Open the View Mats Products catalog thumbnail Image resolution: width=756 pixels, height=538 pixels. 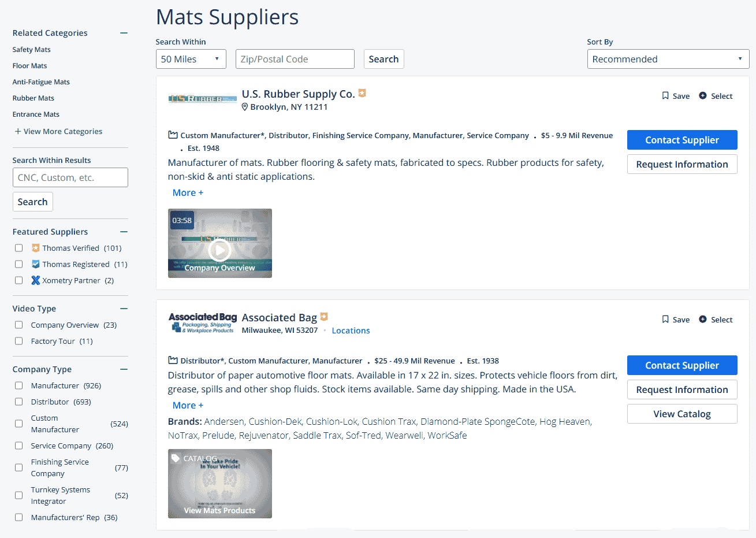[x=219, y=484]
